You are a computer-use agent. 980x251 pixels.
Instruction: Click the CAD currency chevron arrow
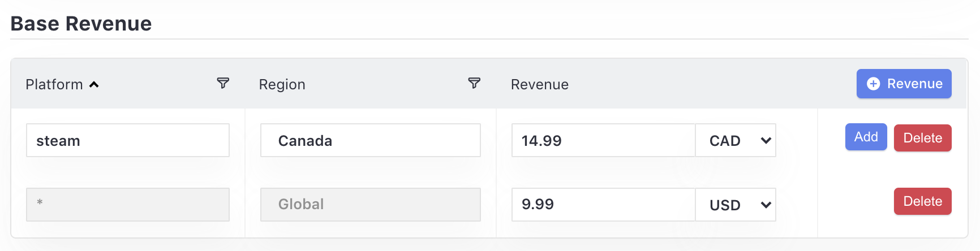point(766,141)
